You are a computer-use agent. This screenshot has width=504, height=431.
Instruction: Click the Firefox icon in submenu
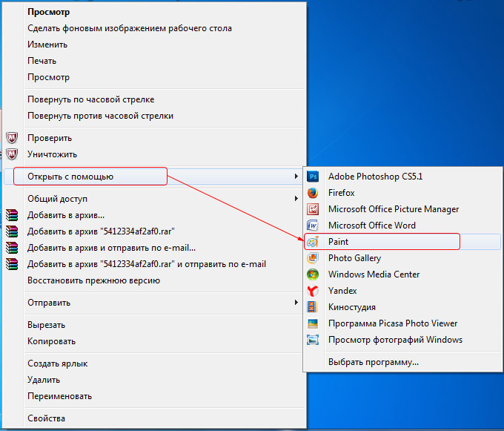(313, 193)
